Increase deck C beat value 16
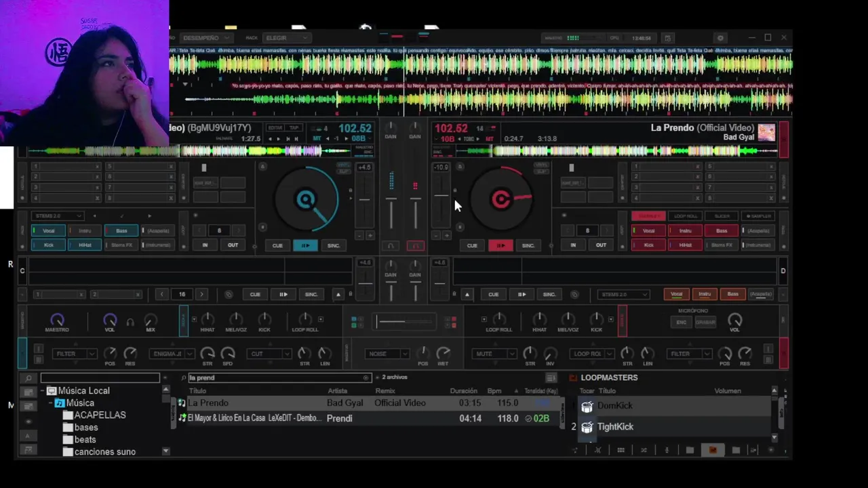The width and height of the screenshot is (868, 488). pyautogui.click(x=201, y=294)
